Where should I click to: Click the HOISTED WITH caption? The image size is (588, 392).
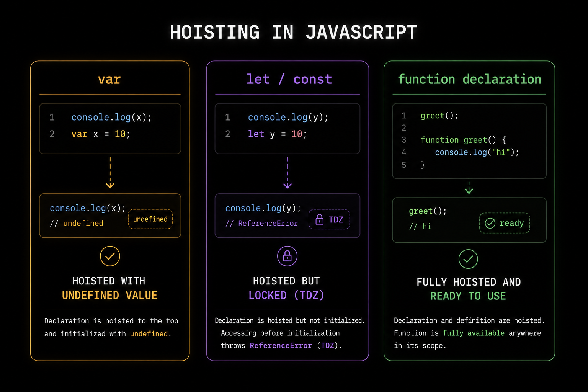pyautogui.click(x=109, y=281)
